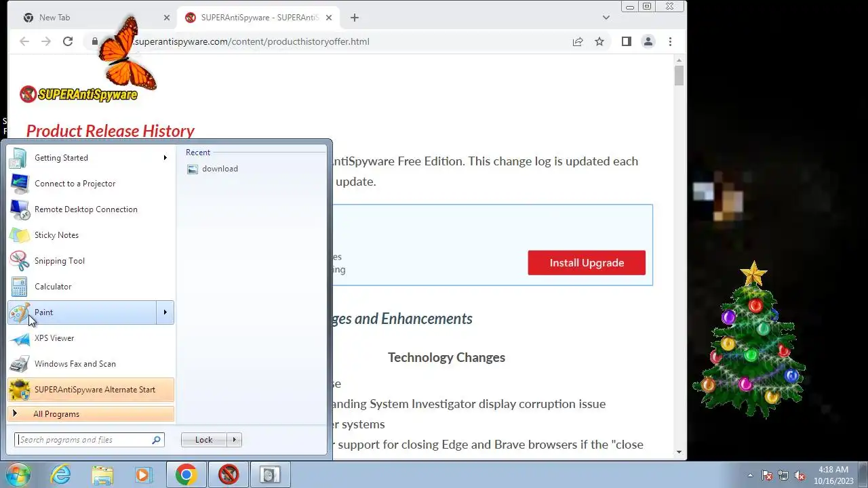
Task: Share this page icon
Action: [578, 41]
